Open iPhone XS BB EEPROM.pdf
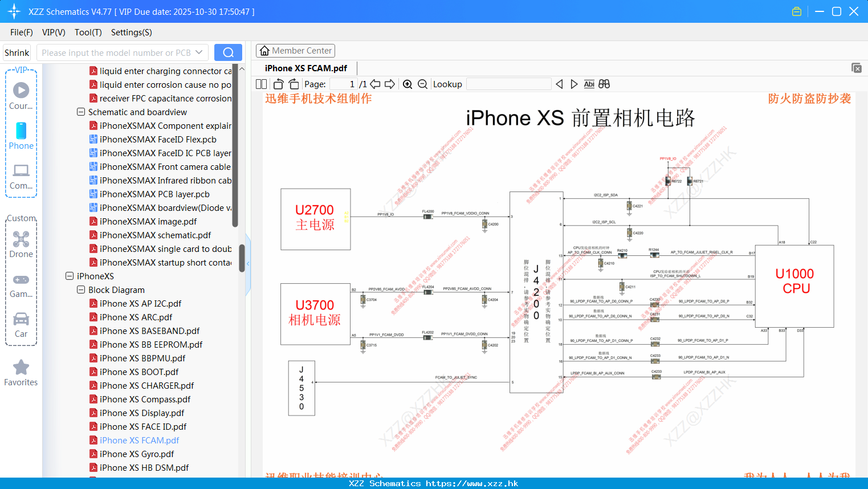The image size is (868, 489). click(x=151, y=344)
